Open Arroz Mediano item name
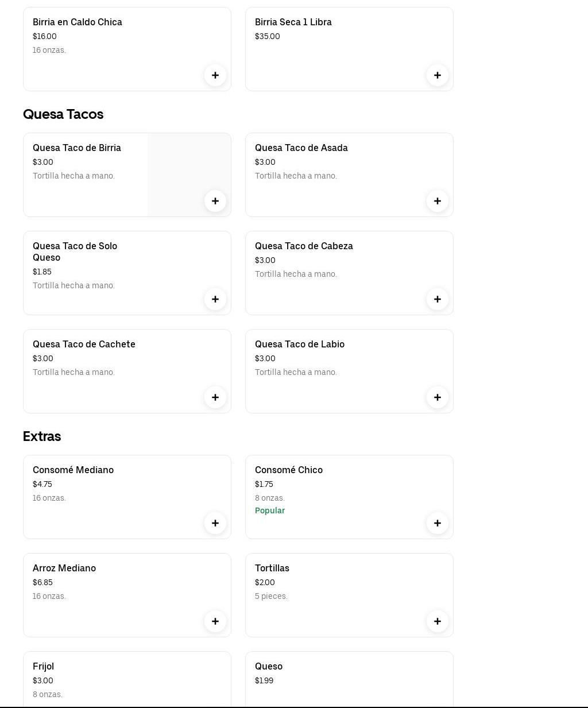 [x=64, y=568]
